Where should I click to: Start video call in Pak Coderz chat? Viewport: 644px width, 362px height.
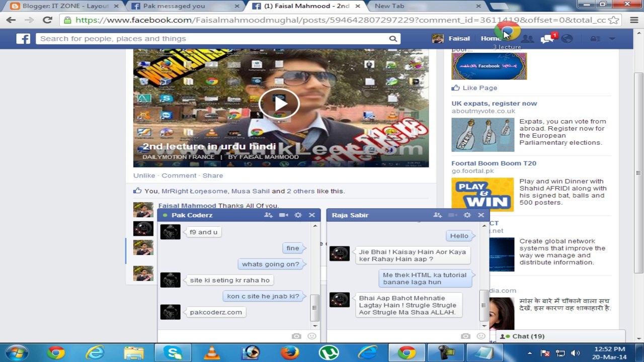(x=284, y=215)
